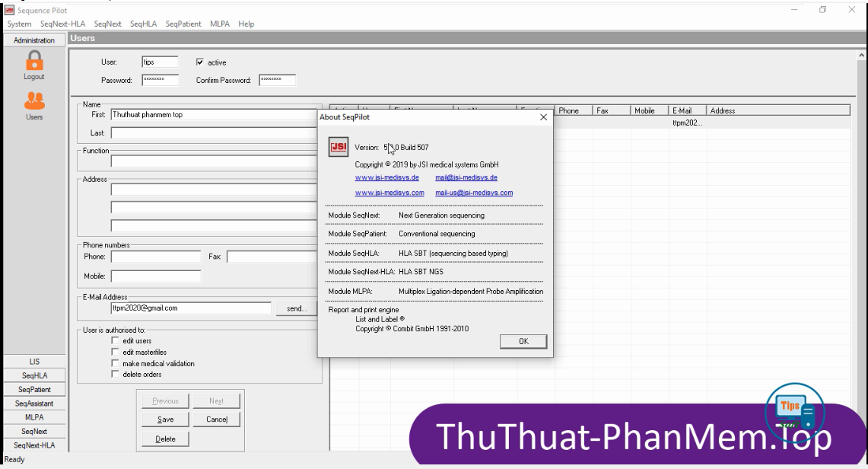Switch to the LIS sidebar section
Viewport: 868px width, 469px height.
pos(34,362)
